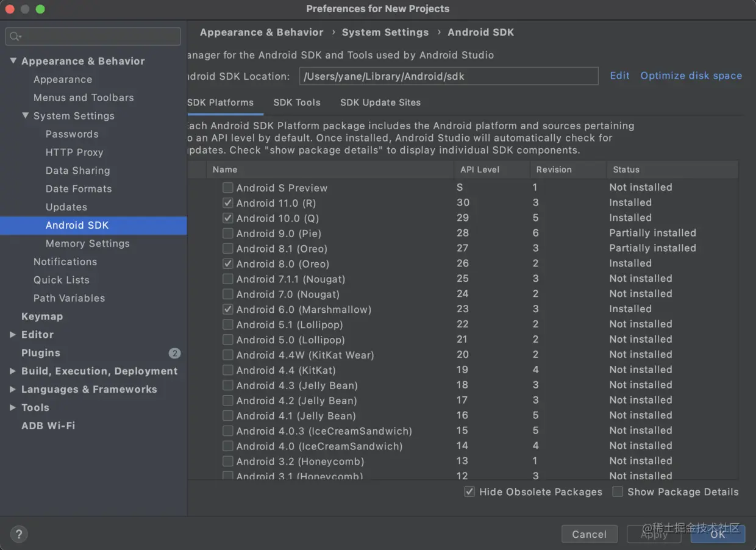Enable Show Package Details checkbox
The height and width of the screenshot is (550, 756).
[618, 492]
